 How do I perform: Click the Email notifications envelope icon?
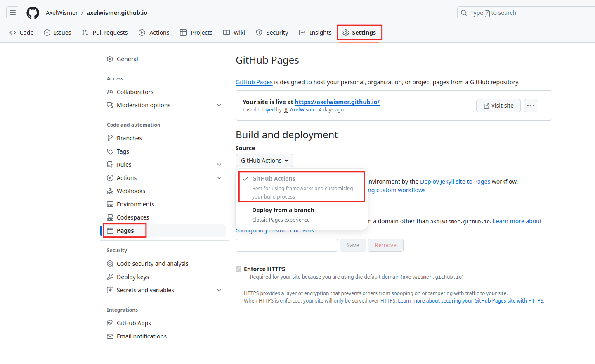pos(110,336)
